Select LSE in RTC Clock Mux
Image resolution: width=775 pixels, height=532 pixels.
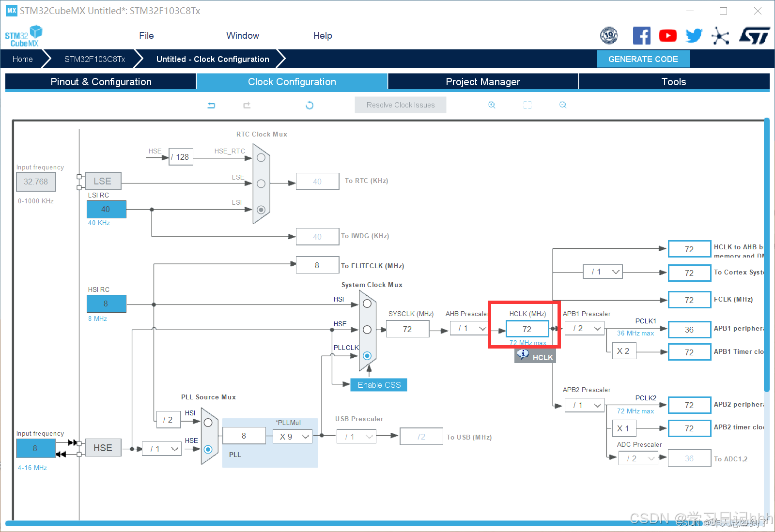click(261, 184)
